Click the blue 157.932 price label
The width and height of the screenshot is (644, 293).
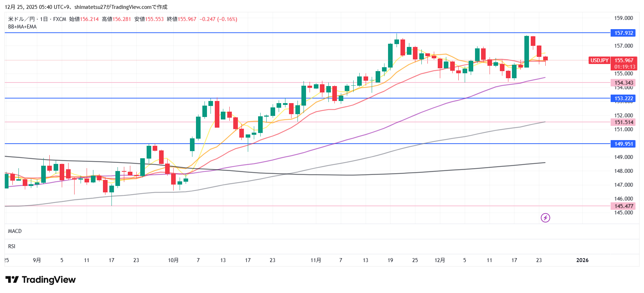[623, 33]
